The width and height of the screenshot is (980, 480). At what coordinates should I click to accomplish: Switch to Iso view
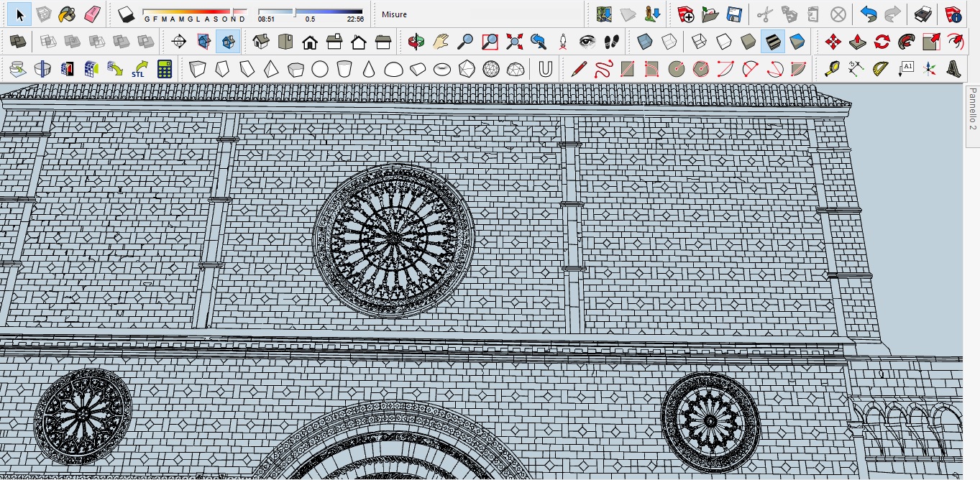click(262, 42)
